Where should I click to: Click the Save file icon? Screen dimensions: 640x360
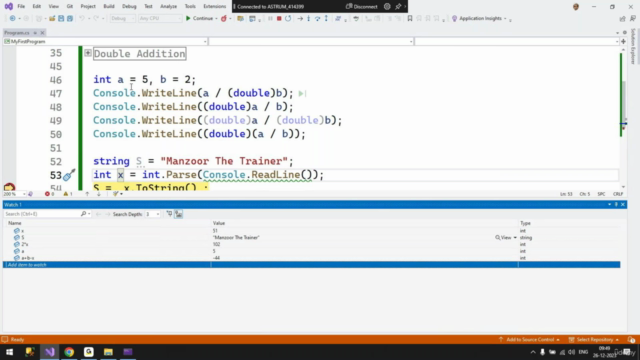click(x=61, y=18)
